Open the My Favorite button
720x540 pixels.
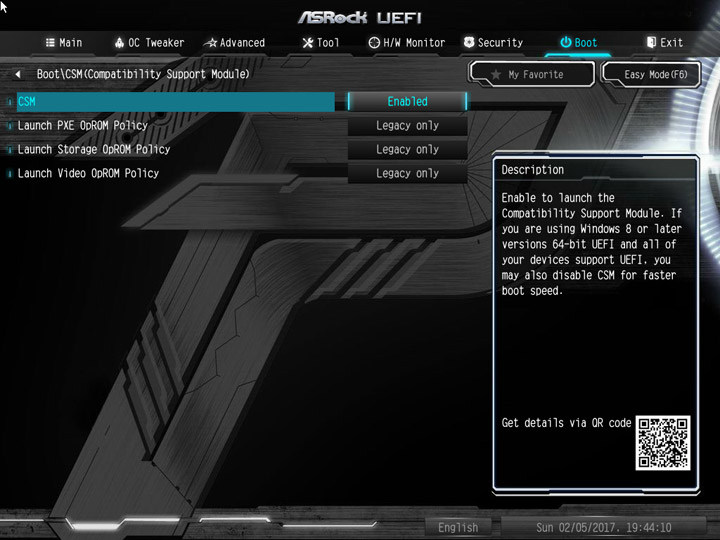pos(532,74)
